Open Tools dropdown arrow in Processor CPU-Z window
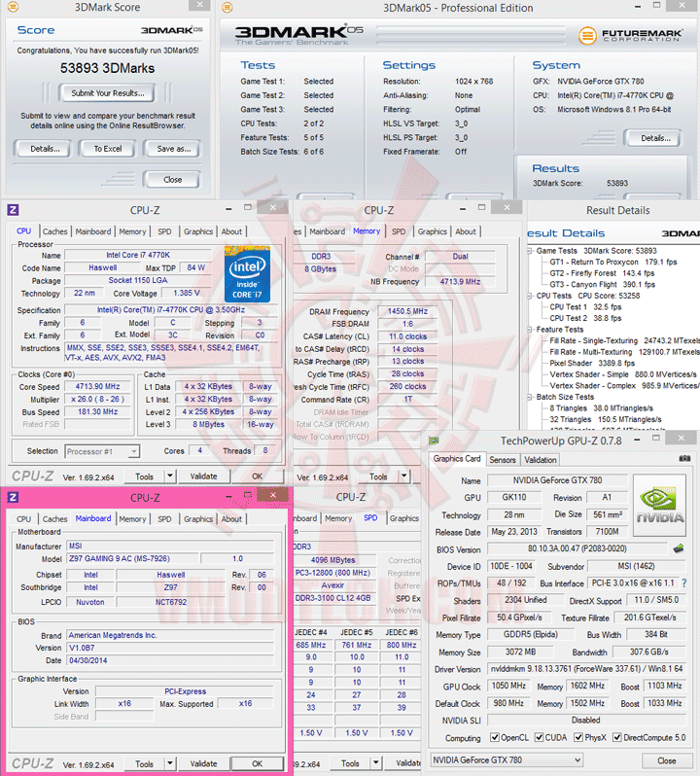Image resolution: width=700 pixels, height=776 pixels. (x=170, y=476)
